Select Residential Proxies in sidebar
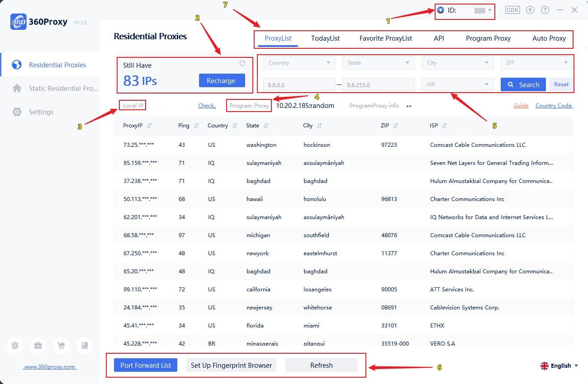Viewport: 588px width, 384px height. pos(50,65)
